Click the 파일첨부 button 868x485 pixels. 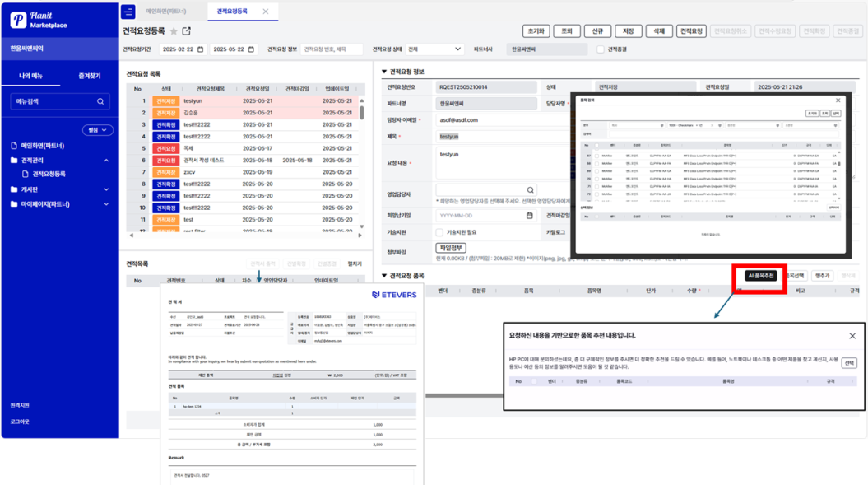click(451, 248)
